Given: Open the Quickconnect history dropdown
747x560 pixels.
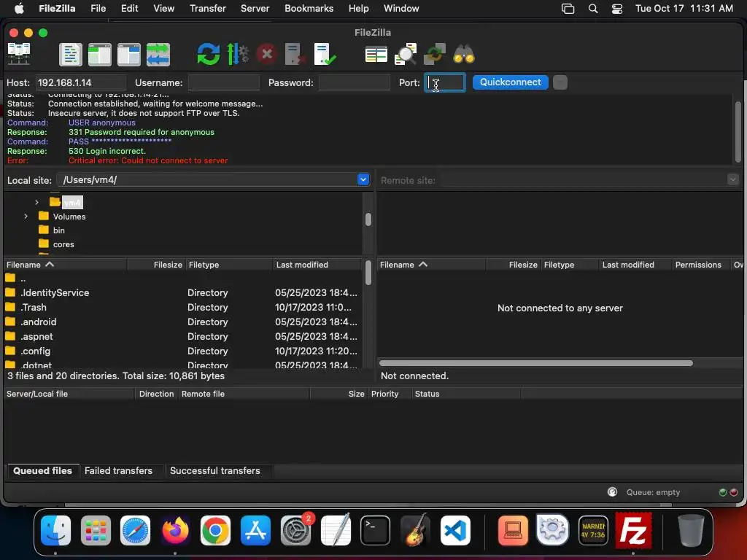Looking at the screenshot, I should [560, 82].
